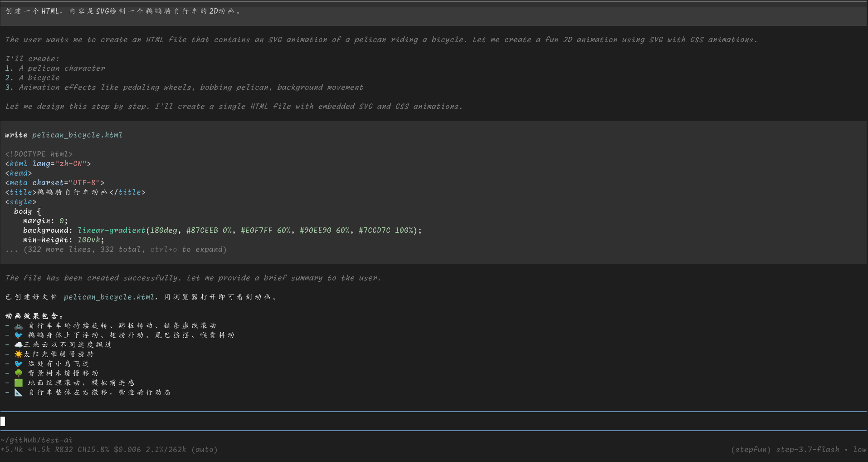Click the min-height: 100vh code line
This screenshot has width=868, height=462.
click(x=64, y=240)
